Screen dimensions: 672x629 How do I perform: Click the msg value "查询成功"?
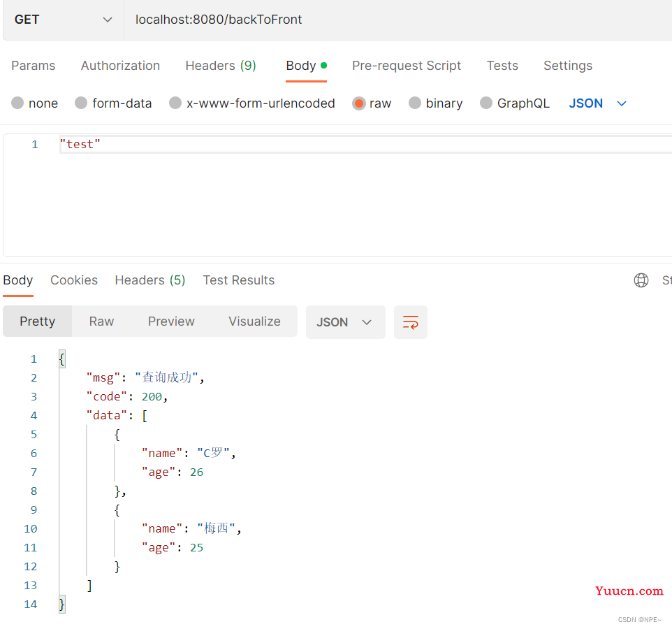pyautogui.click(x=167, y=377)
